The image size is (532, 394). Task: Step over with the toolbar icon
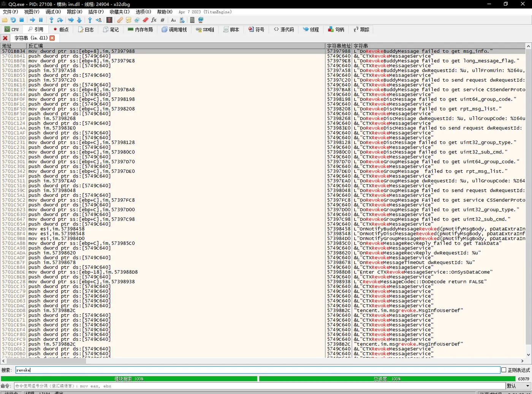[60, 20]
